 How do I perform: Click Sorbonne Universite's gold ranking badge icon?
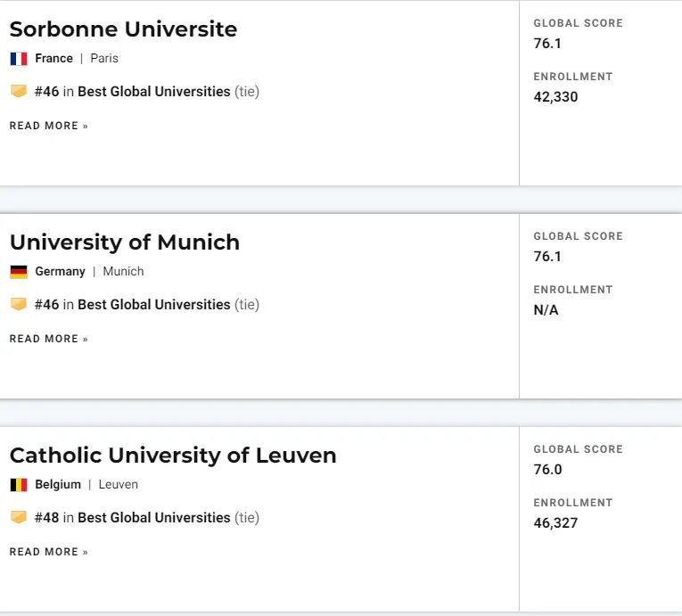tap(19, 91)
